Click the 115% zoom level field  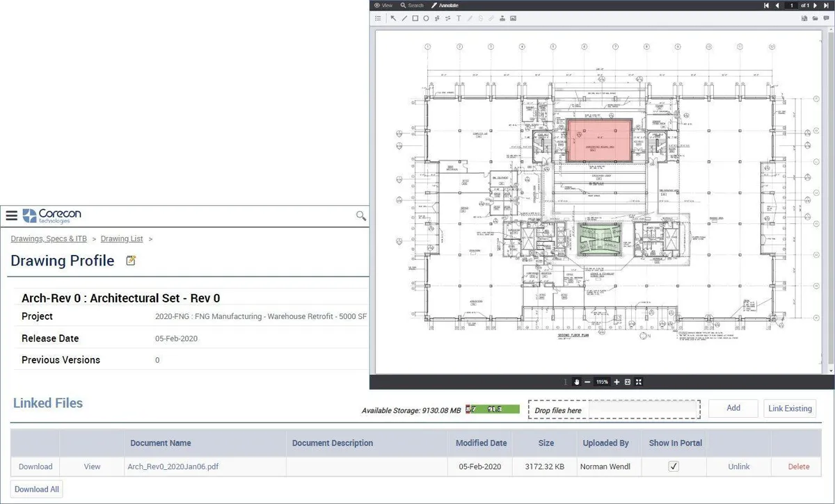602,382
